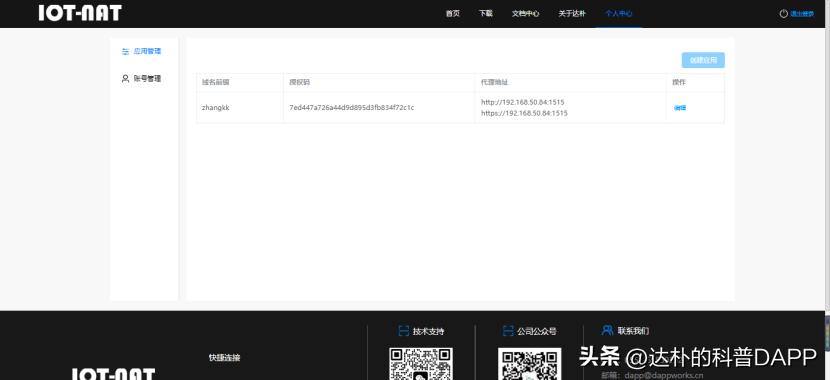
Task: Click the http://192.168.50.84:1515 proxy address
Action: pos(522,102)
